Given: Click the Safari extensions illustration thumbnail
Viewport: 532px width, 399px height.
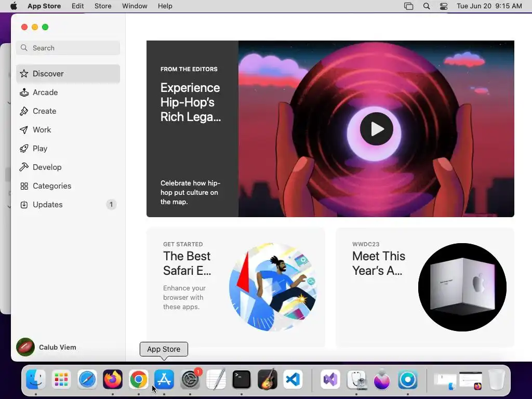Looking at the screenshot, I should (x=273, y=287).
